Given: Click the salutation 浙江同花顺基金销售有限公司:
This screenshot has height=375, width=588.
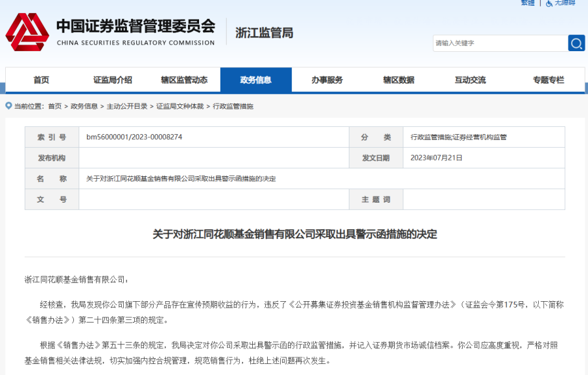Looking at the screenshot, I should pos(76,280).
